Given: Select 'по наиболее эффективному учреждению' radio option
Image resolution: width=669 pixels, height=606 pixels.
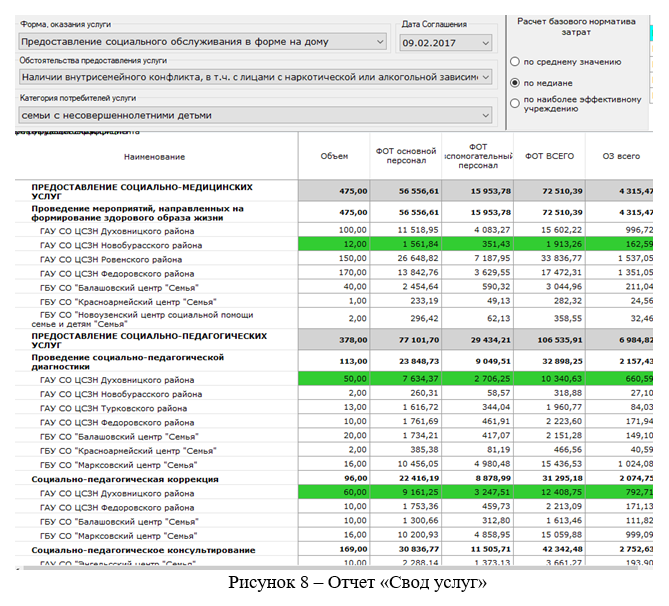Looking at the screenshot, I should coord(516,103).
